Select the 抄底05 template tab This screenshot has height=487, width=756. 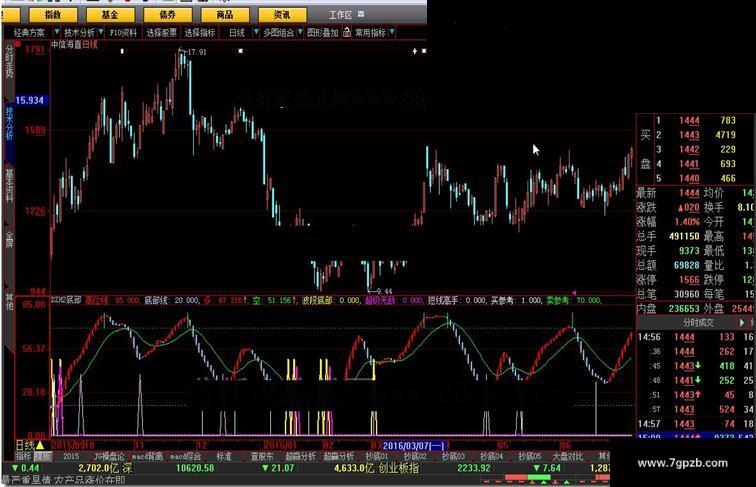(530, 456)
